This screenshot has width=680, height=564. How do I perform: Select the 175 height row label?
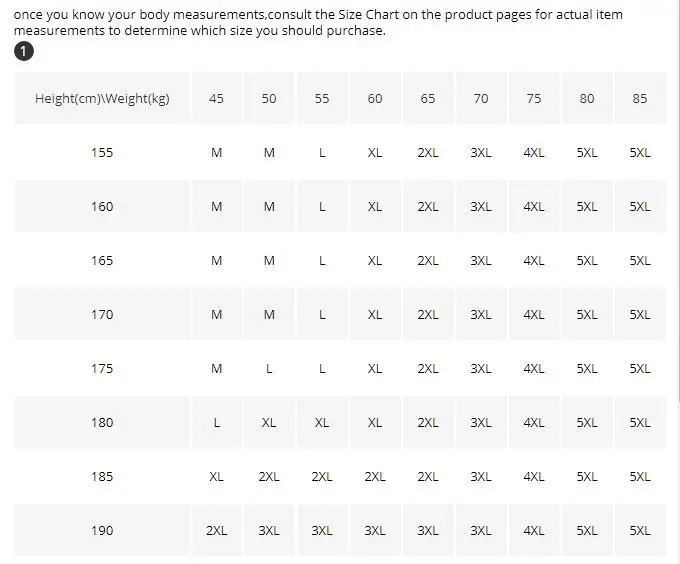click(102, 369)
